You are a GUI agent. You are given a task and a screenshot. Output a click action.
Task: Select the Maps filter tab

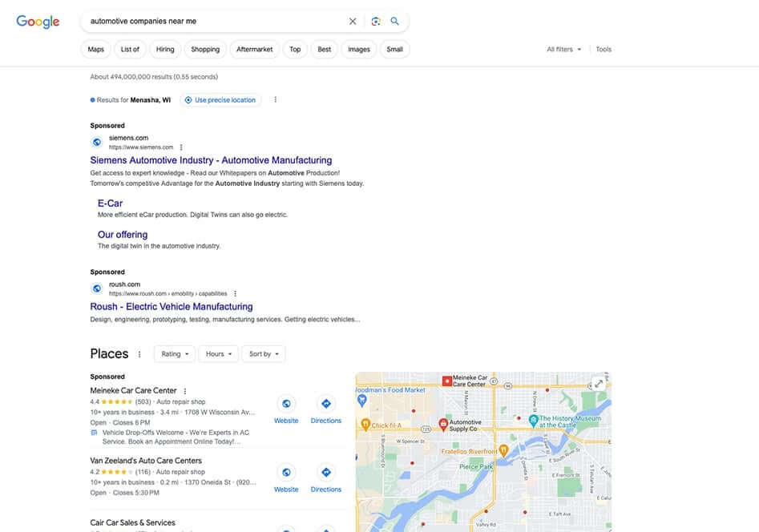pyautogui.click(x=95, y=50)
